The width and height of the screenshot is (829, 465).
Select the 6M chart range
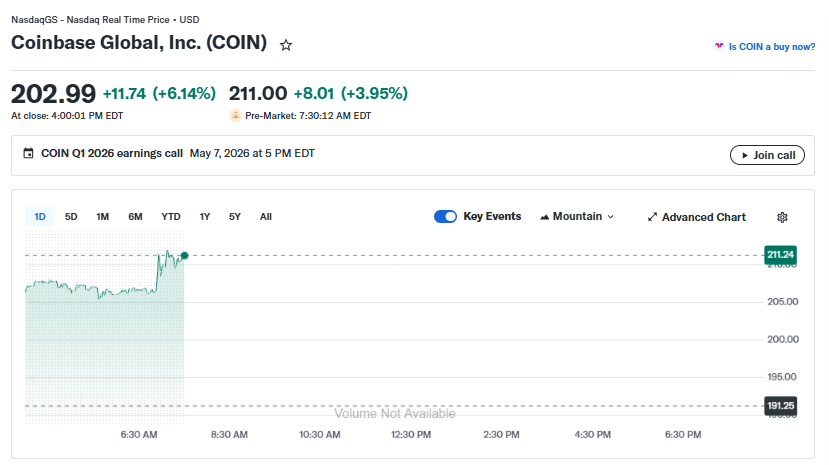click(x=135, y=217)
